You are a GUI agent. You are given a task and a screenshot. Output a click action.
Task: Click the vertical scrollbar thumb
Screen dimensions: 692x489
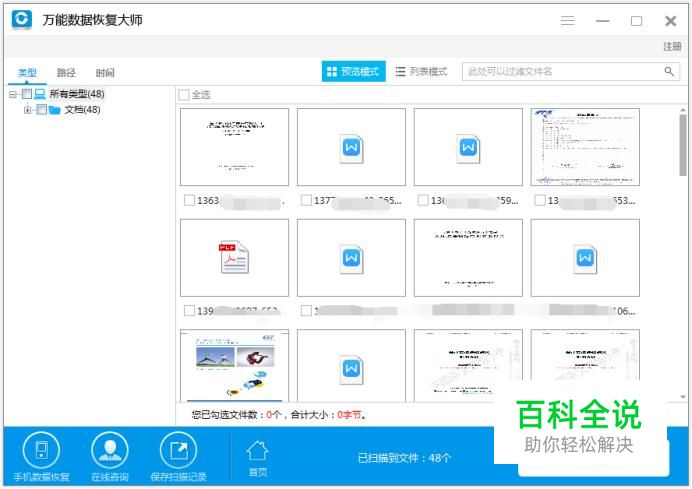(683, 145)
